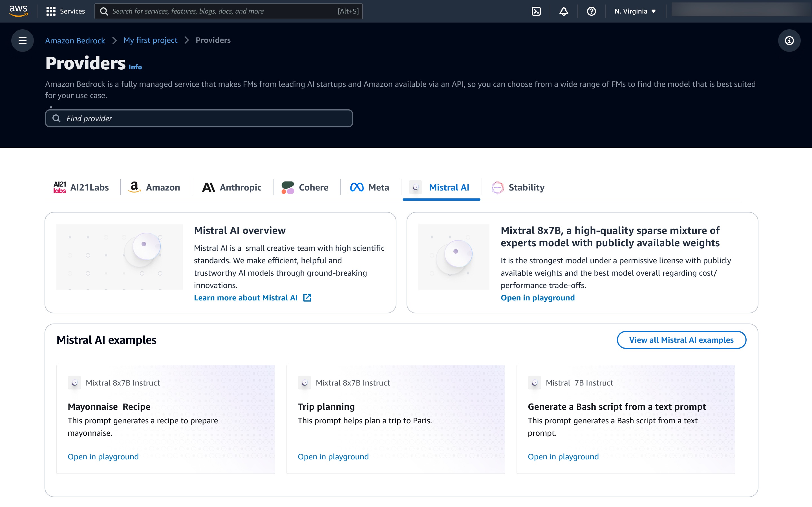Open the notifications bell
The height and width of the screenshot is (507, 812).
coord(564,11)
